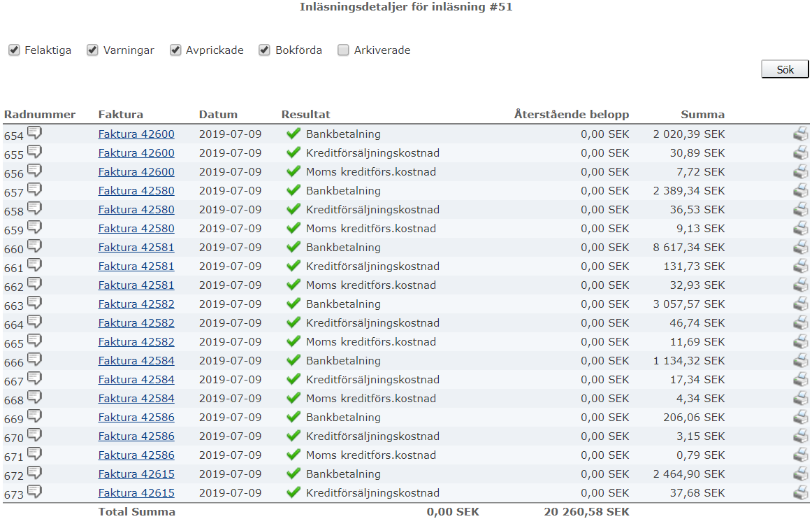The width and height of the screenshot is (812, 519).
Task: Disable the Bokförda filter
Action: pyautogui.click(x=264, y=50)
